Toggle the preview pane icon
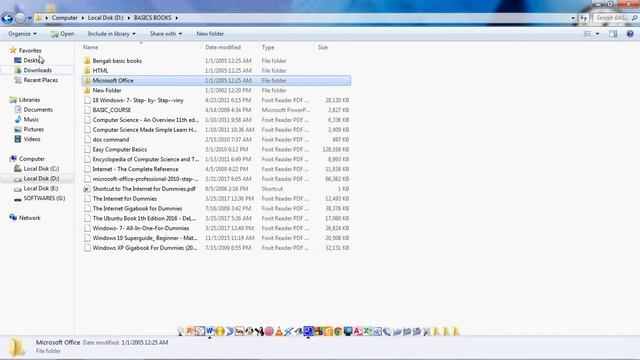640x360 pixels. pyautogui.click(x=613, y=34)
